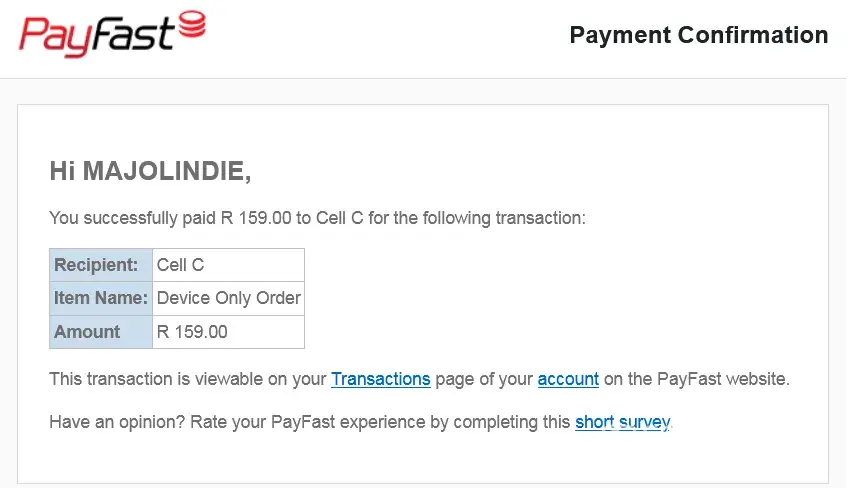Click the Device Only Order cell

[x=229, y=298]
